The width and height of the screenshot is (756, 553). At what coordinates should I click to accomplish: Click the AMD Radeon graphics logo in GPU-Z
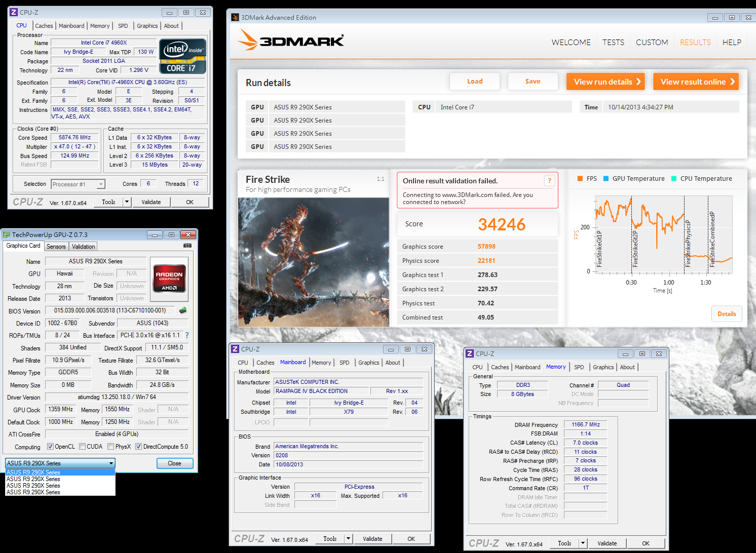169,279
